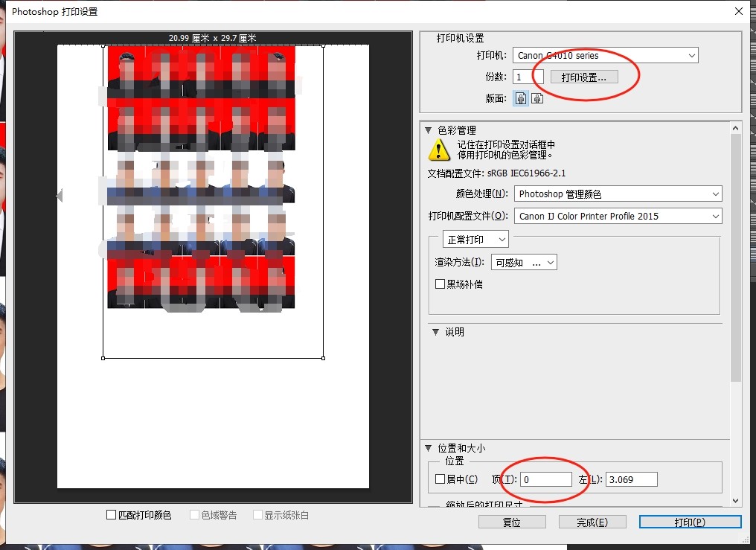Viewport: 756px width, 550px height.
Task: Click the settings panel scroll down arrow
Action: [735, 500]
